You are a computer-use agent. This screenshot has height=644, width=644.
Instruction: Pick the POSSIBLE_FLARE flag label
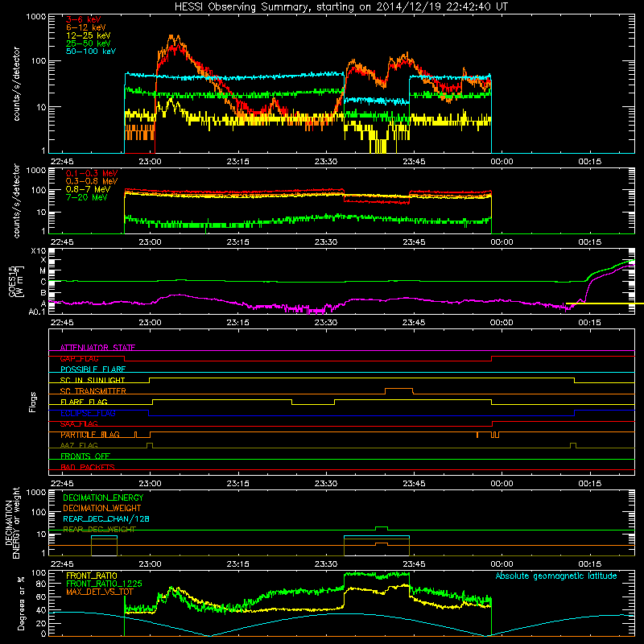(93, 369)
